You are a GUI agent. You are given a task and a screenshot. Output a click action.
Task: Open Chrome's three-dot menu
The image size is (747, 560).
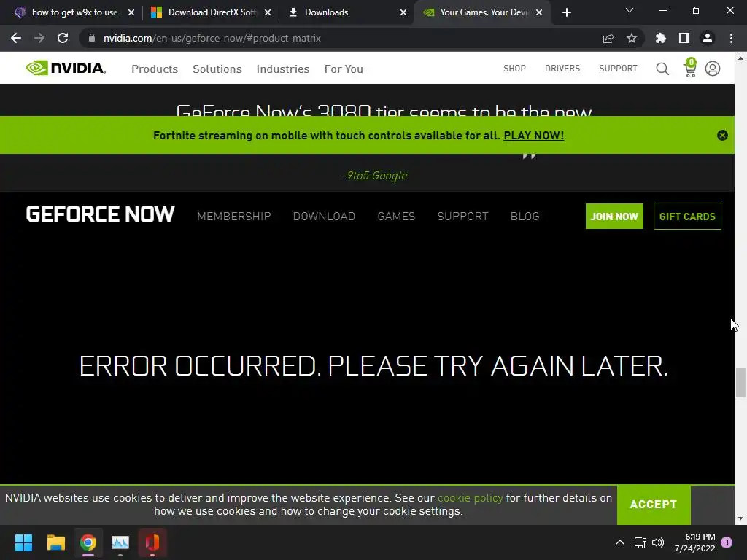pos(731,38)
